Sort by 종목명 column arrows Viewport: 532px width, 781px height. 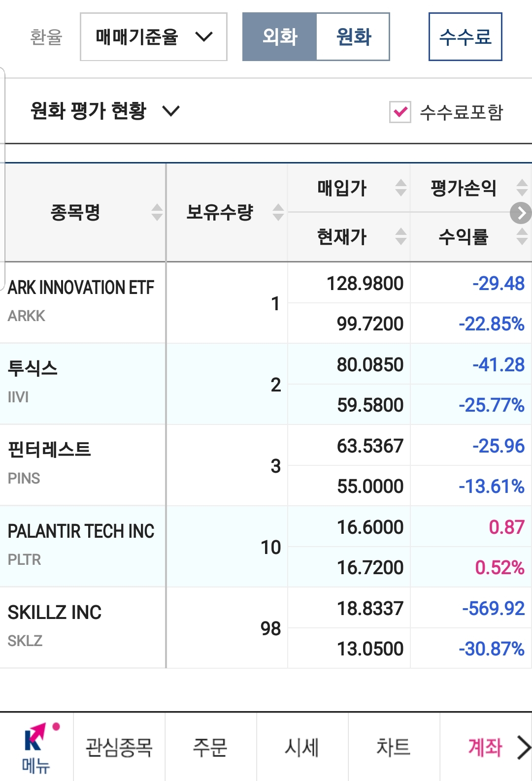pyautogui.click(x=157, y=212)
